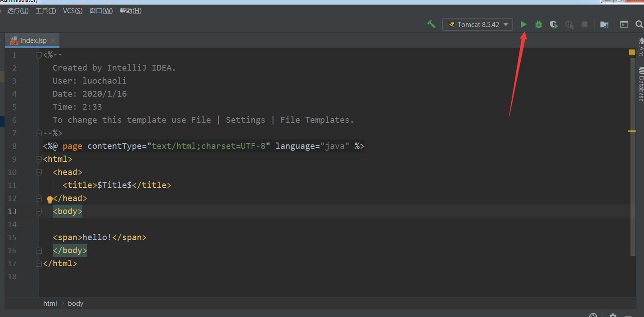Open the 运行(U) Run menu
The height and width of the screenshot is (317, 644).
(x=18, y=11)
